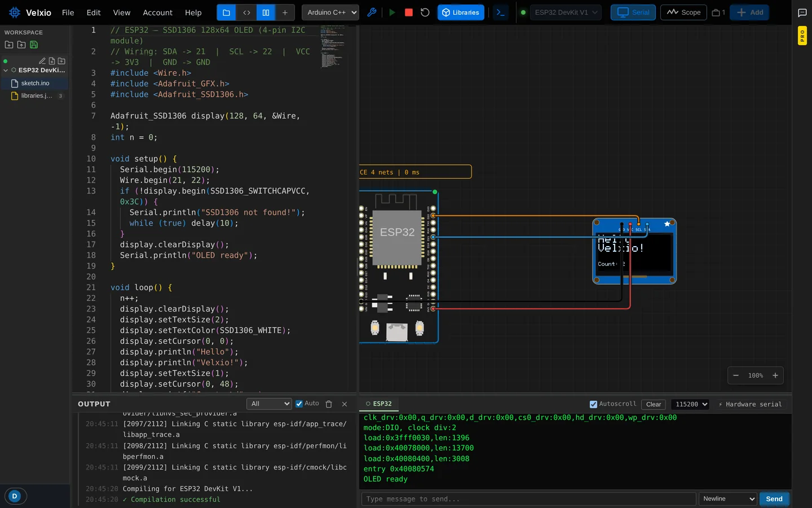Switch to code-only view icon
This screenshot has height=508, width=812.
point(246,12)
